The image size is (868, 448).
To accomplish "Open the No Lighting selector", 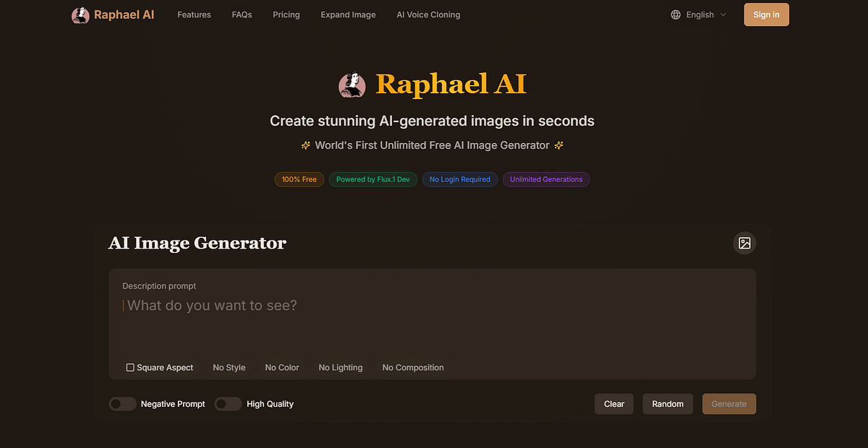I will coord(341,368).
